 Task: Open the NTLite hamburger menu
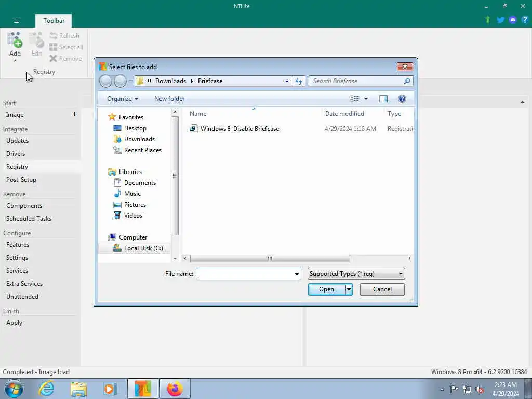coord(16,21)
